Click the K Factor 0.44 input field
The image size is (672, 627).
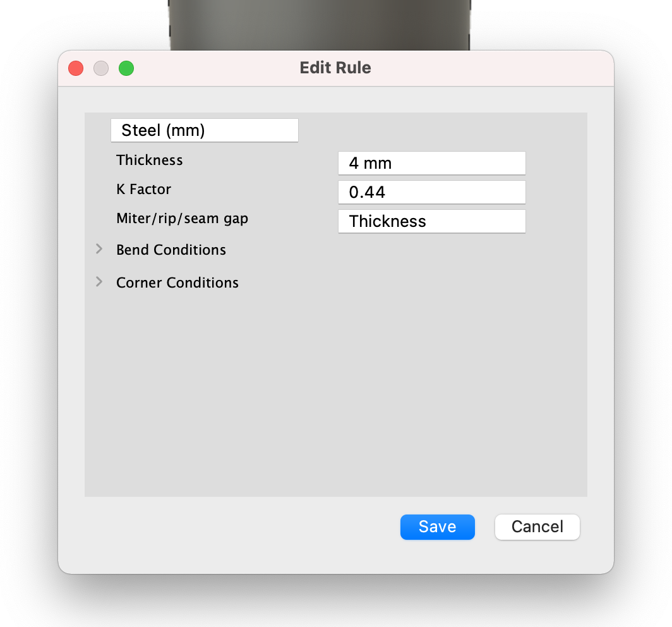coord(431,192)
